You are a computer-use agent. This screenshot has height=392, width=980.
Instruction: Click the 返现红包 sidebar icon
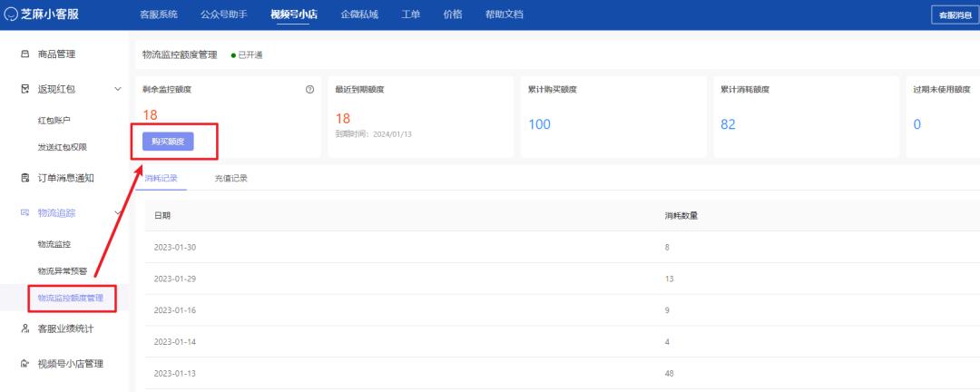24,88
